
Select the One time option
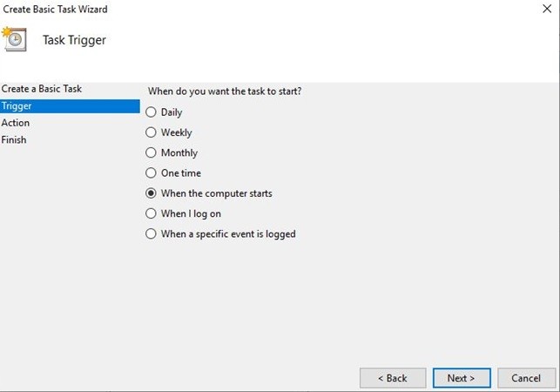click(152, 173)
